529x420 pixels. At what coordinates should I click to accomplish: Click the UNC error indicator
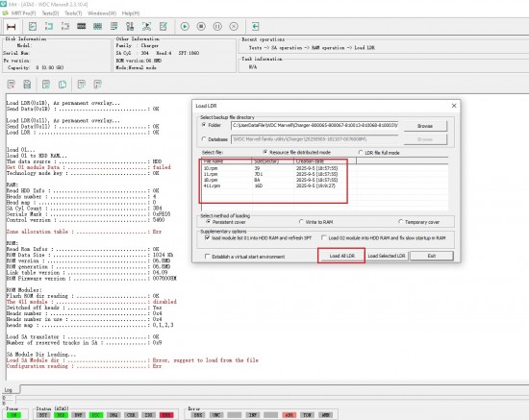point(216,415)
